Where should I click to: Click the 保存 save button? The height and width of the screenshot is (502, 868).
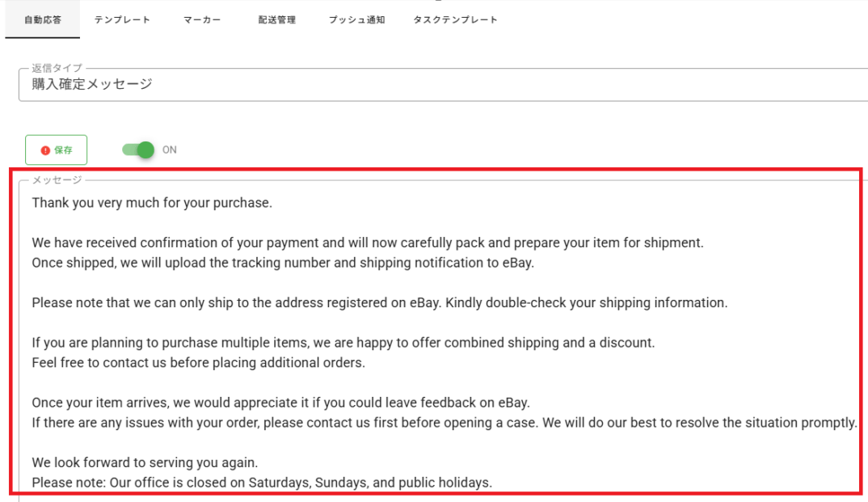point(56,150)
